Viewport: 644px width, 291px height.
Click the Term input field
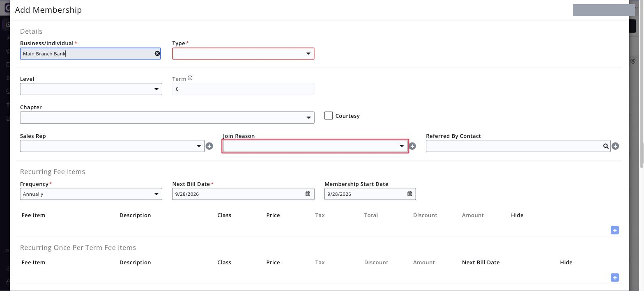tap(243, 89)
